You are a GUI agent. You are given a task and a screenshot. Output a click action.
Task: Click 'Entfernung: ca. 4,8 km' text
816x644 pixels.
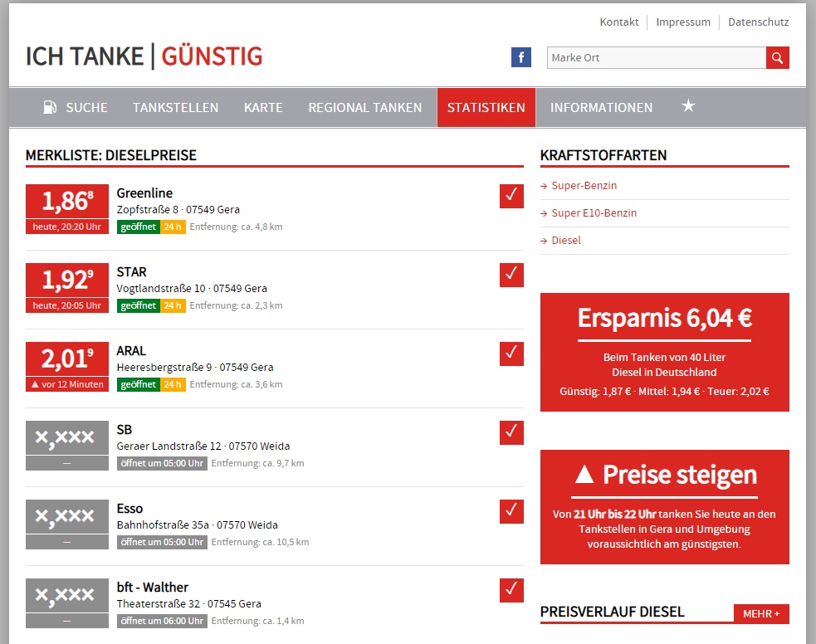coord(236,227)
